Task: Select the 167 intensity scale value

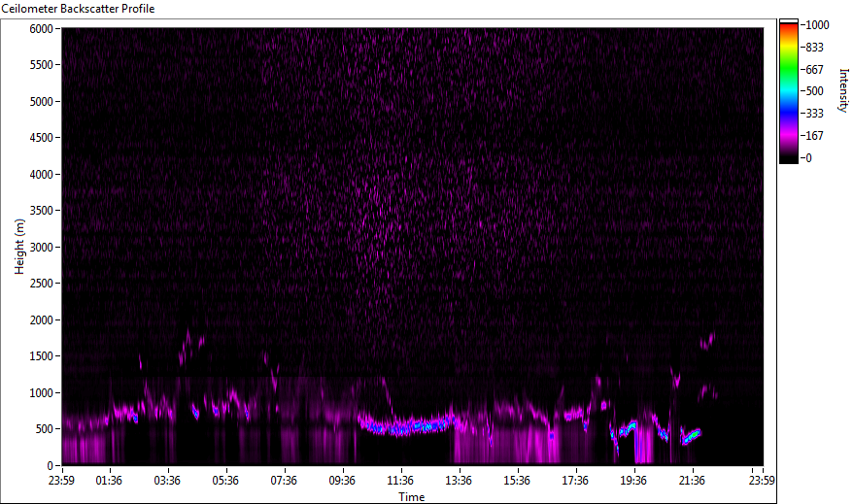Action: click(x=814, y=136)
